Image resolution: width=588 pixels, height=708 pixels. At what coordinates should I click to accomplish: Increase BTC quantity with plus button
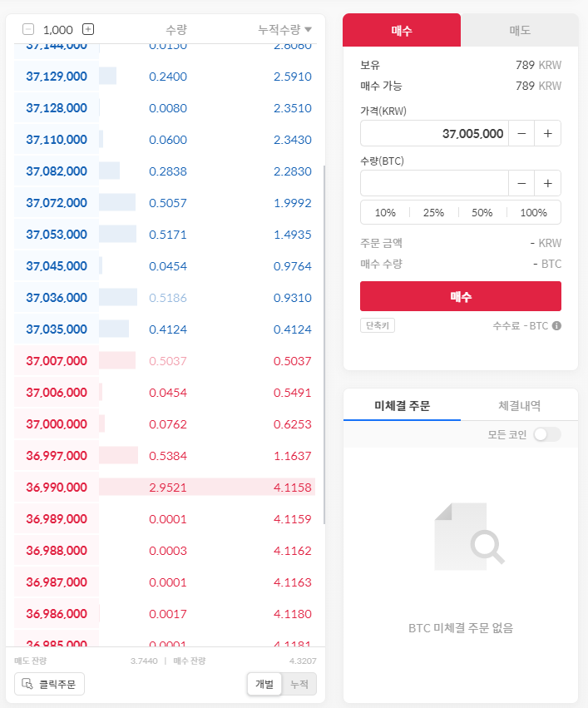pos(548,183)
